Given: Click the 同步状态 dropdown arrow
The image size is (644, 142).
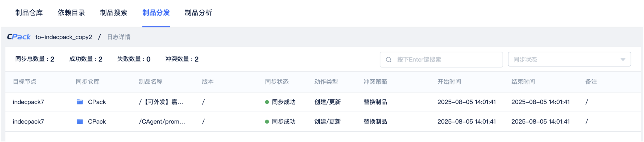Looking at the screenshot, I should (x=623, y=60).
